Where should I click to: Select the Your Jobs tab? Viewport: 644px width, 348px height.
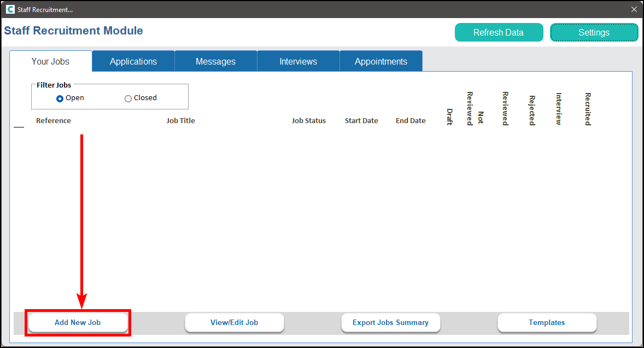50,61
